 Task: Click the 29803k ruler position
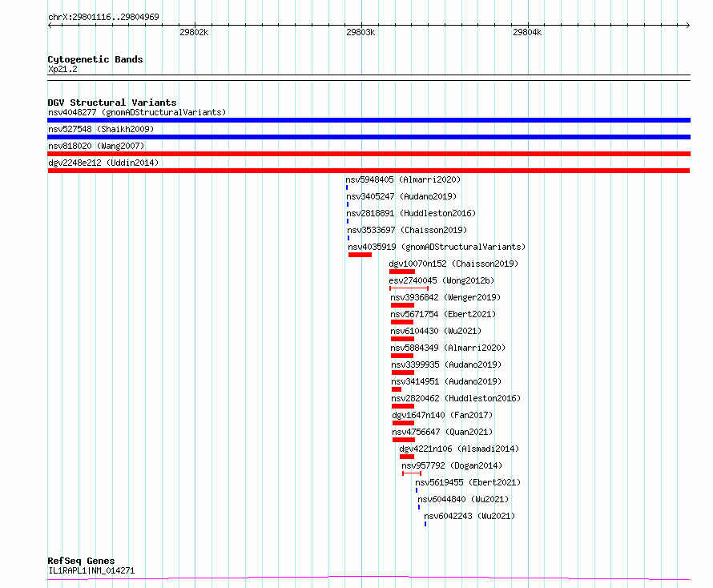tap(361, 32)
